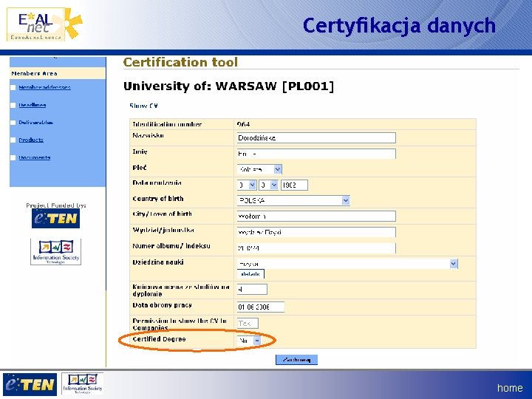Click the Certyfikacja danych slide title
The height and width of the screenshot is (399, 532).
[399, 26]
